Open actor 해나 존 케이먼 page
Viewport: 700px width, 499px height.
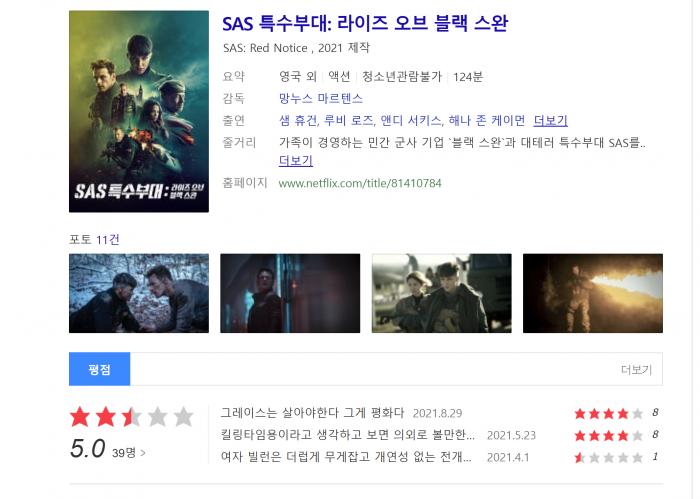(x=487, y=121)
